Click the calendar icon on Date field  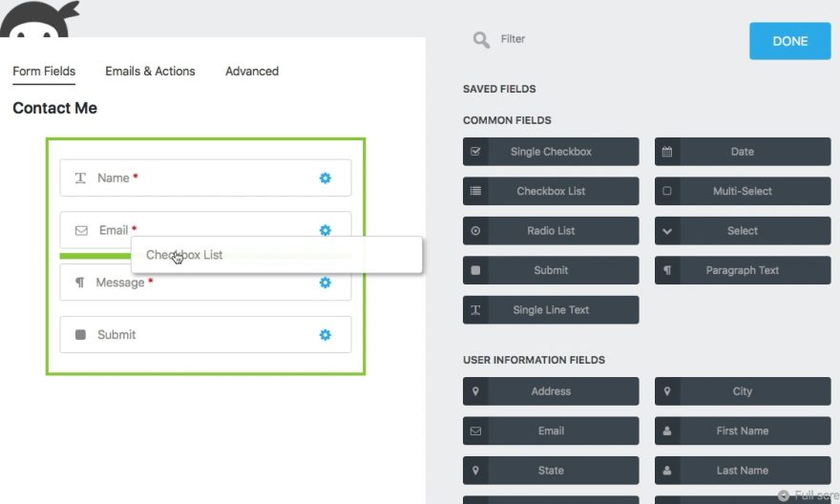tap(667, 152)
